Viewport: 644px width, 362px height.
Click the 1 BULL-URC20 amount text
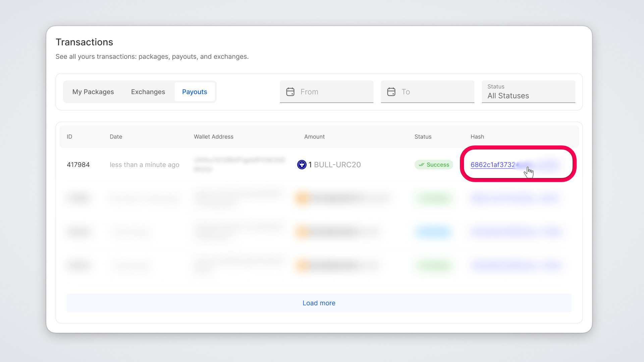(x=335, y=165)
